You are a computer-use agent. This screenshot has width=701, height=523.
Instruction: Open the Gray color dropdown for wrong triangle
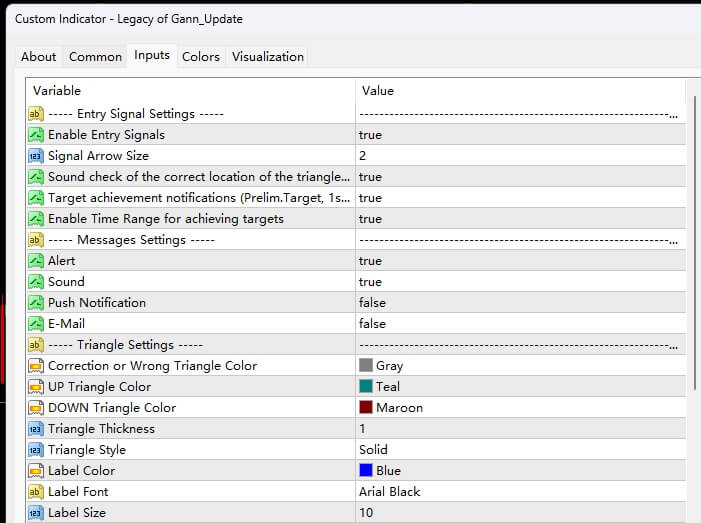(520, 366)
